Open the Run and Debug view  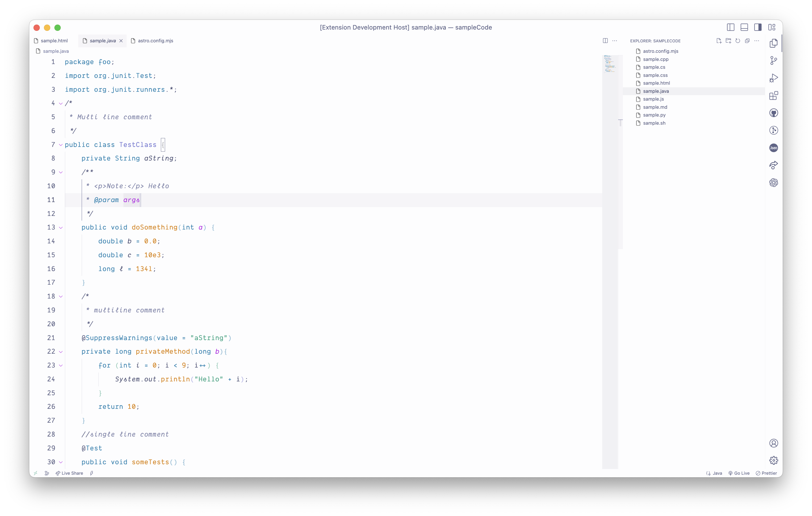pos(774,78)
